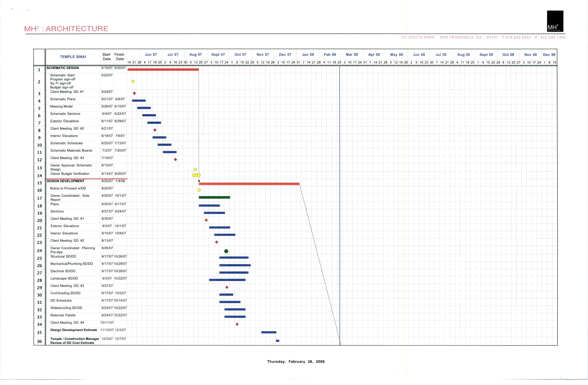Click the 1/4/08 finish date cell
This screenshot has width=588, height=385.
(120, 181)
